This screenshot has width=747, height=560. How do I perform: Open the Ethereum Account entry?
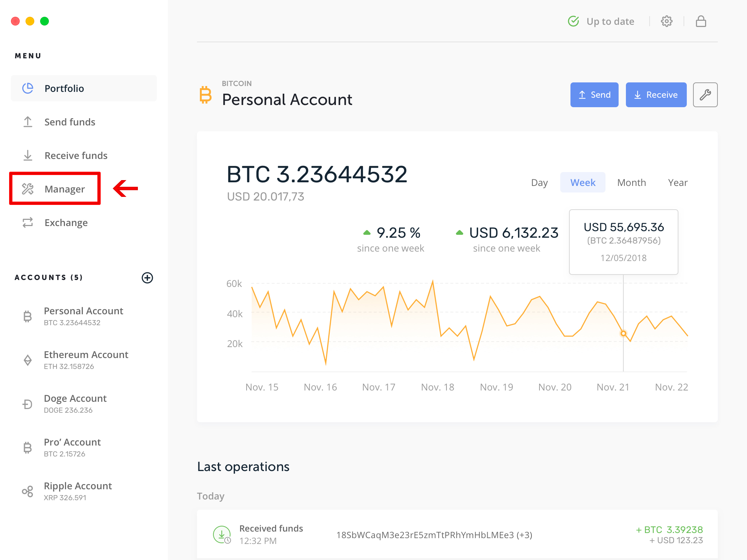click(x=86, y=360)
